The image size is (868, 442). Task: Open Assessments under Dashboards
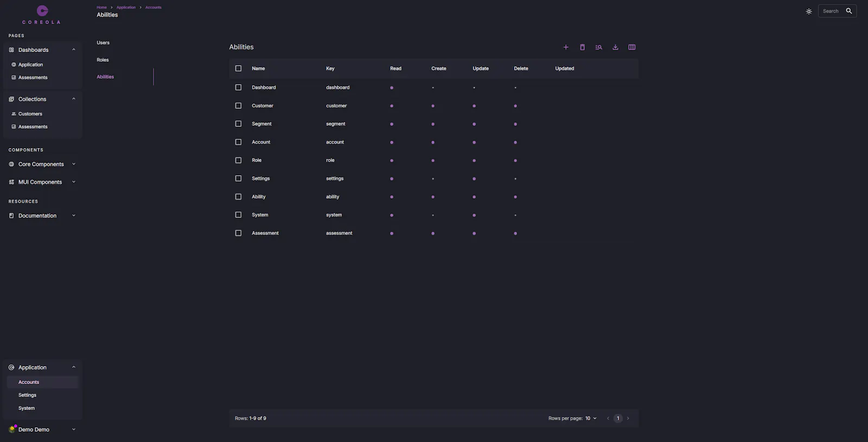[33, 78]
